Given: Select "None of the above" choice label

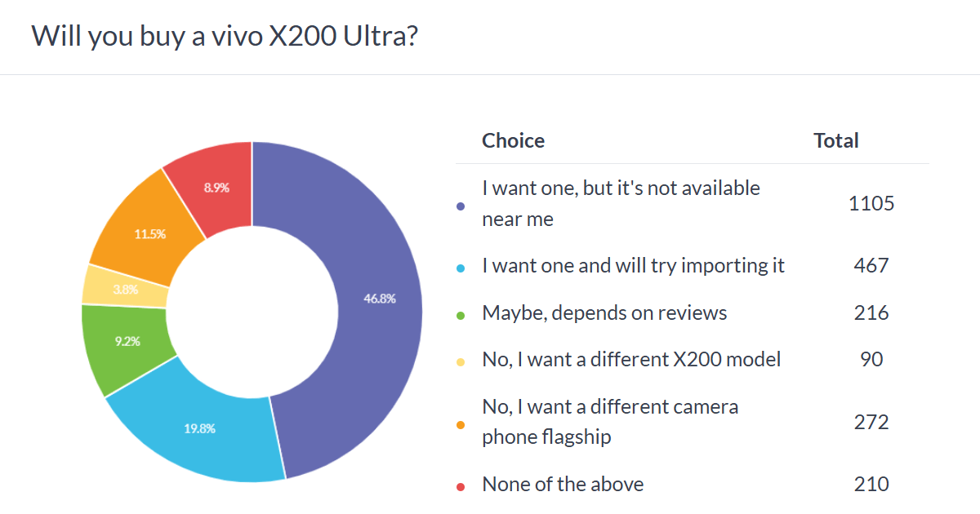Looking at the screenshot, I should pyautogui.click(x=563, y=484).
